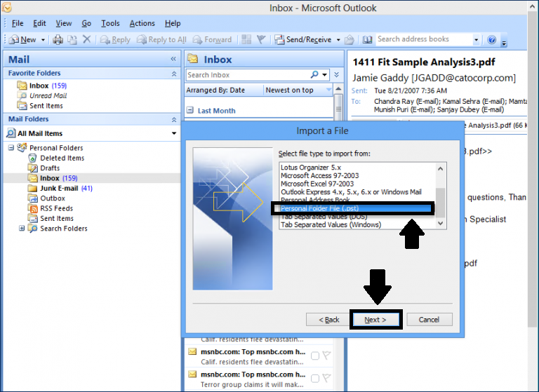The width and height of the screenshot is (539, 392).
Task: Select Sent Items under Personal Folders
Action: pos(51,219)
